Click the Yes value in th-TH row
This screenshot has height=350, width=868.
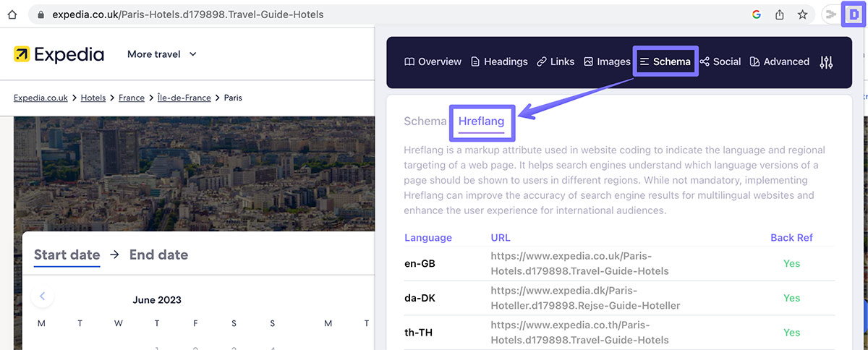click(792, 333)
